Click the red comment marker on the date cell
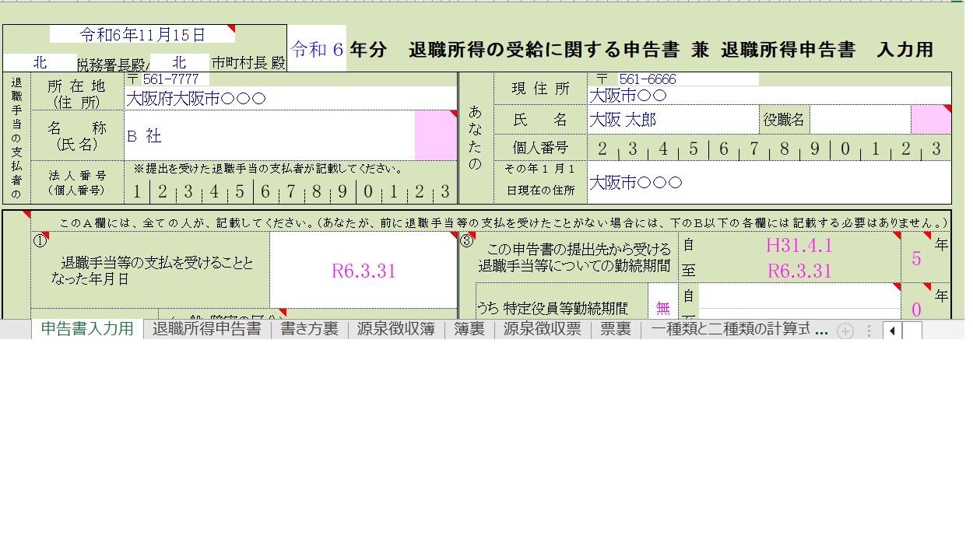Screen dimensions: 973x560 231,26
